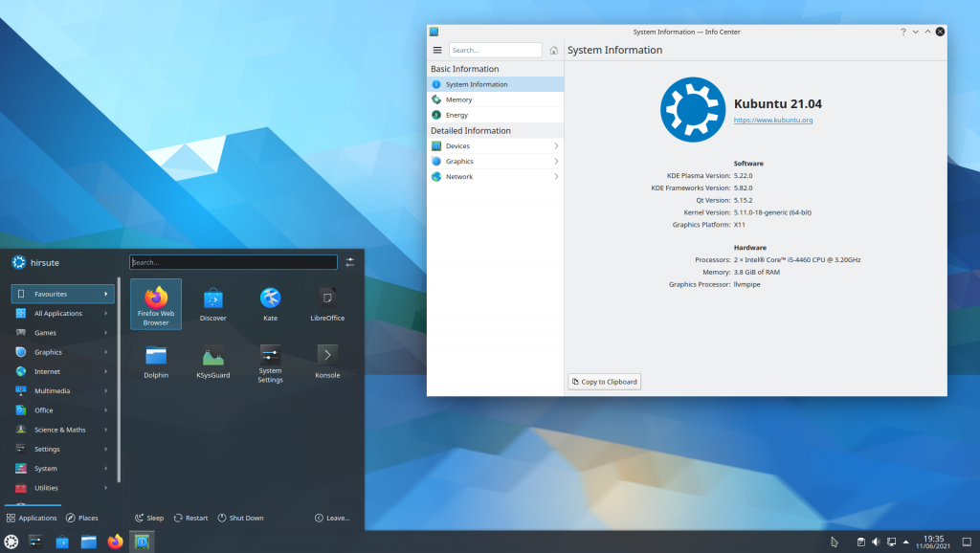Viewport: 980px width, 553px height.
Task: Click Copy to Clipboard button
Action: pos(605,382)
